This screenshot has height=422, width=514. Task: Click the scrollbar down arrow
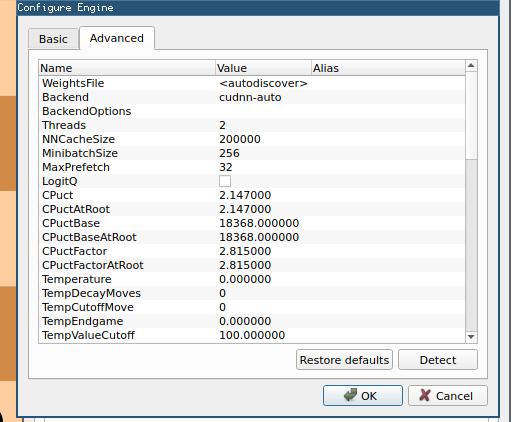point(471,337)
